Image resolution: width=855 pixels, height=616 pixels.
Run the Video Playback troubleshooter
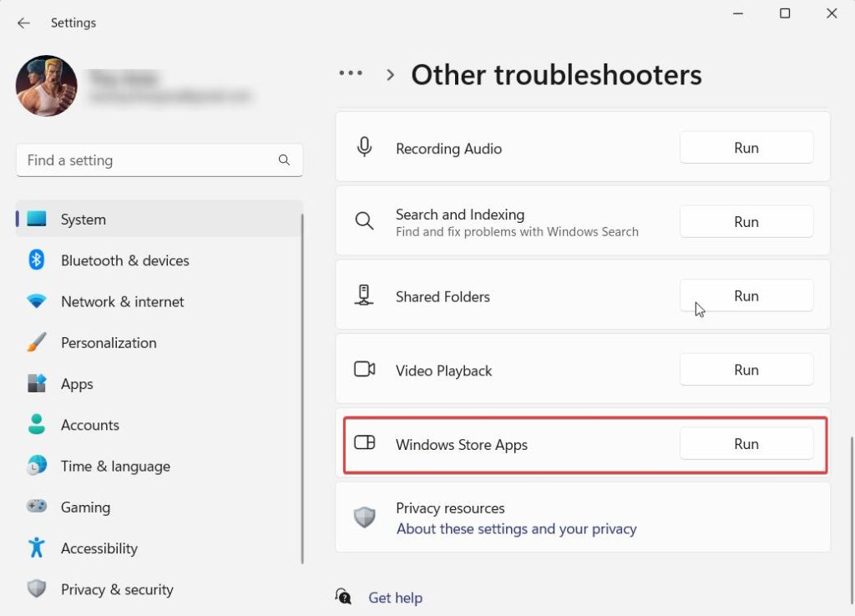point(746,370)
